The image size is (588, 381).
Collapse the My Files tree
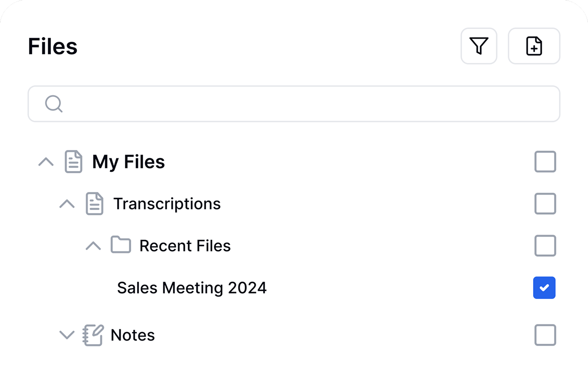point(46,162)
